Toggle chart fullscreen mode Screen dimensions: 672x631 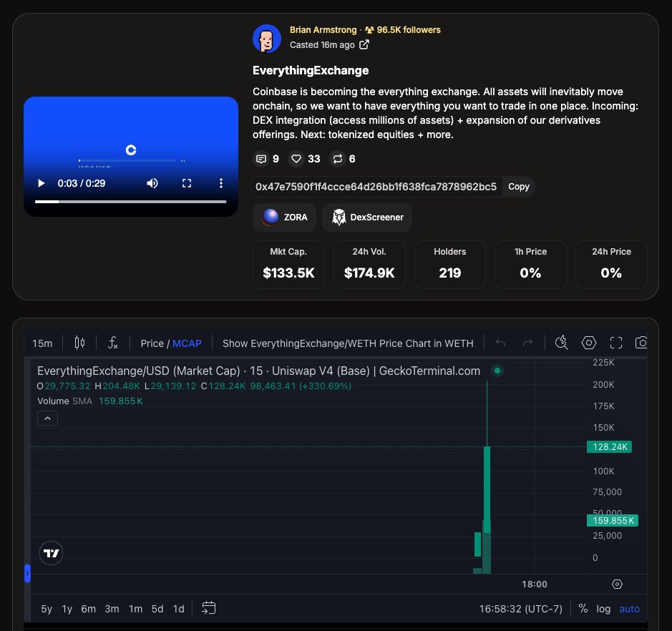click(x=616, y=343)
